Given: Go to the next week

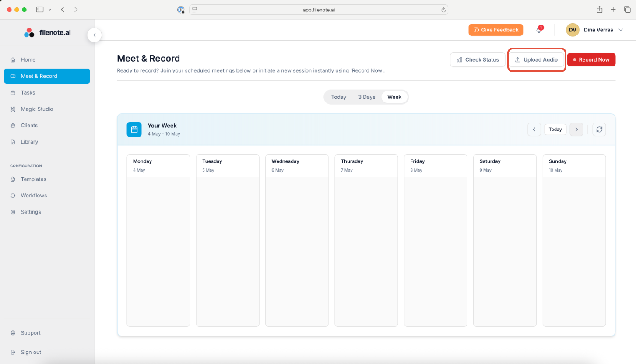Looking at the screenshot, I should tap(576, 129).
